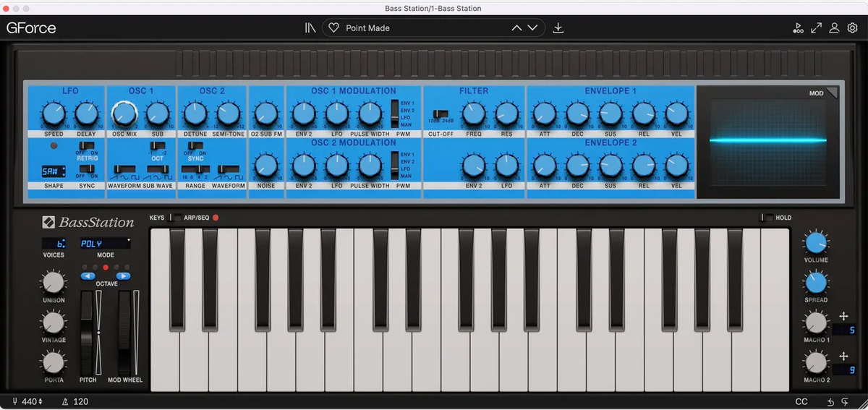Click the PORTA knob
Image resolution: width=868 pixels, height=410 pixels.
click(x=54, y=362)
